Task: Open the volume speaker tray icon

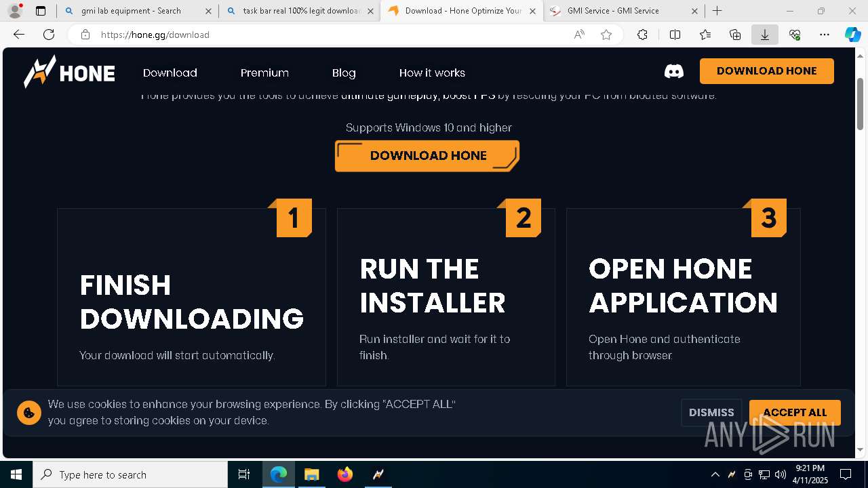Action: (781, 474)
